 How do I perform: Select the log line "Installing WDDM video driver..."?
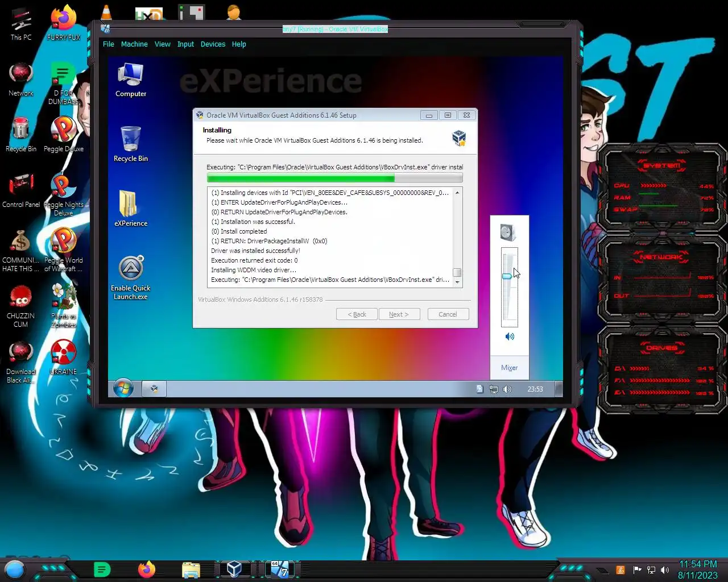(x=254, y=270)
